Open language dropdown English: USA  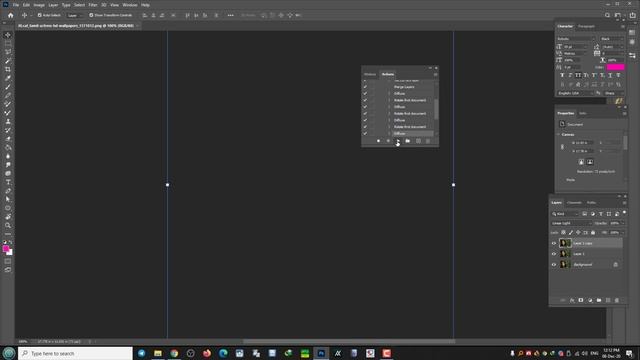point(575,93)
